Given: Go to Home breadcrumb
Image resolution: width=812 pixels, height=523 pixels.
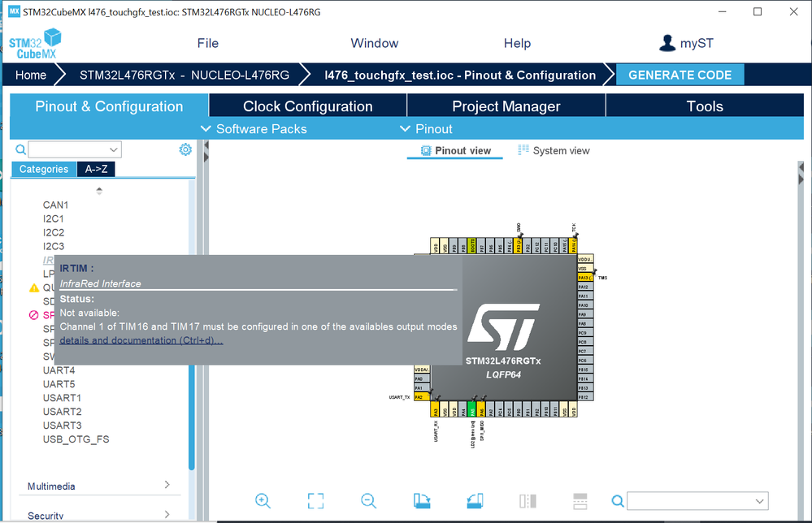Looking at the screenshot, I should [x=31, y=75].
